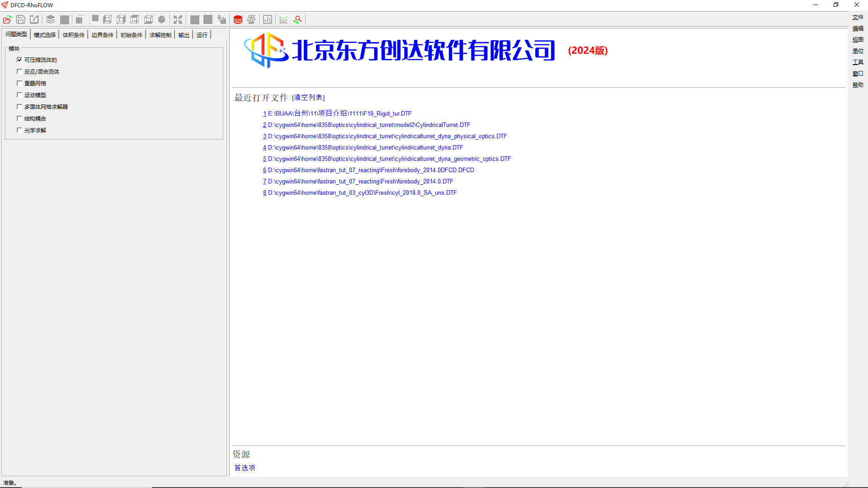868x488 pixels.
Task: Select the 问题类型 tab
Action: pos(16,34)
